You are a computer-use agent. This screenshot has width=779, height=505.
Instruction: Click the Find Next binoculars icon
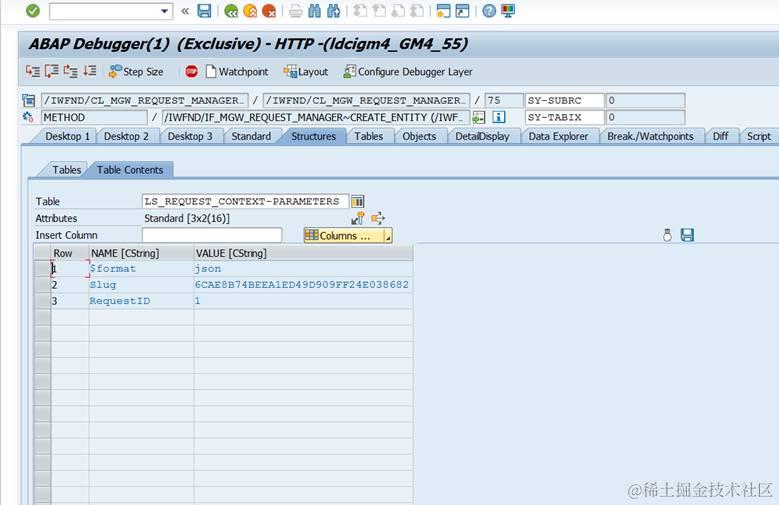coord(333,11)
